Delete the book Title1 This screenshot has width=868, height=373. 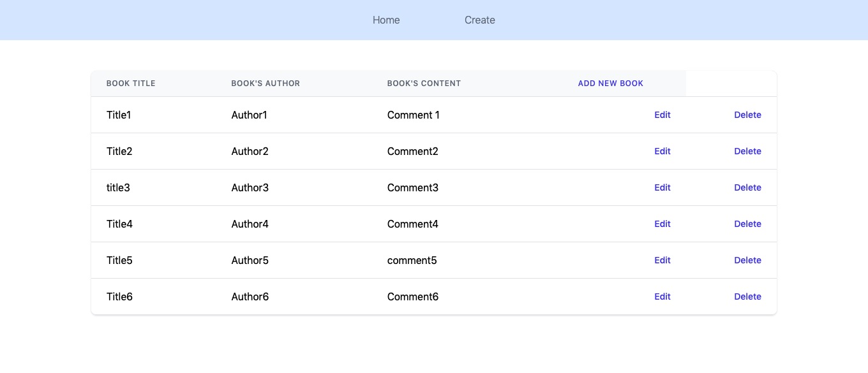747,115
